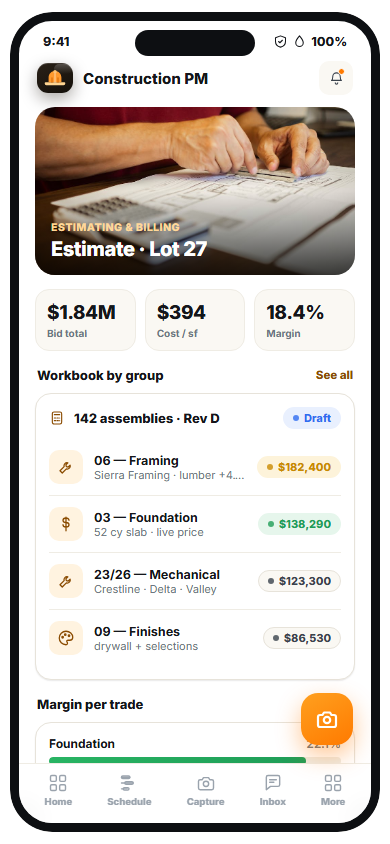The height and width of the screenshot is (844, 390).
Task: Tap the wrench icon beside 23/26 — Mechanical
Action: [66, 581]
